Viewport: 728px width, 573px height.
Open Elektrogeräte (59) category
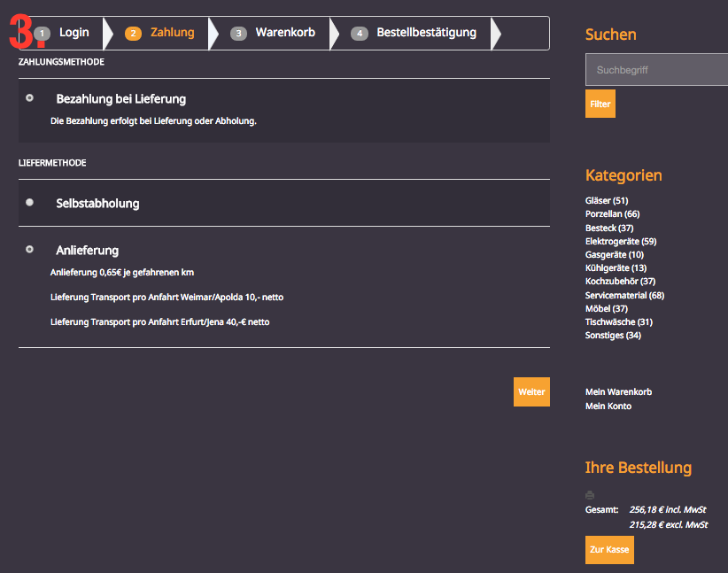click(x=621, y=241)
